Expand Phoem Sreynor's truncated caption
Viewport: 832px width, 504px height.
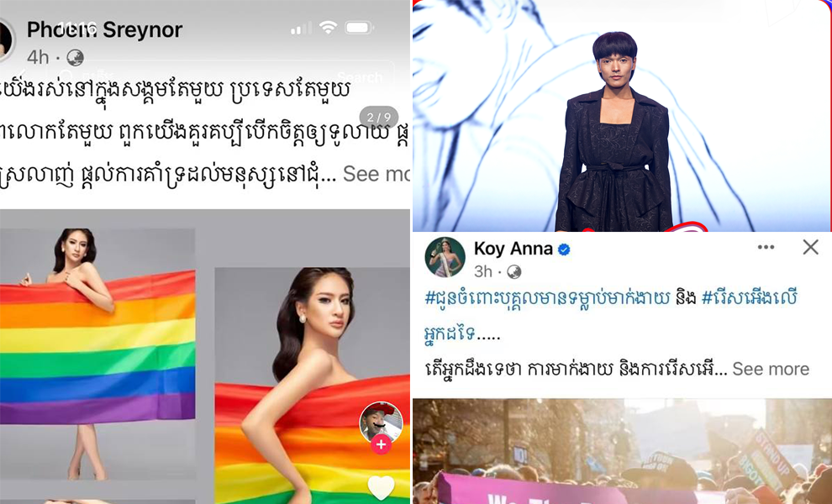376,174
